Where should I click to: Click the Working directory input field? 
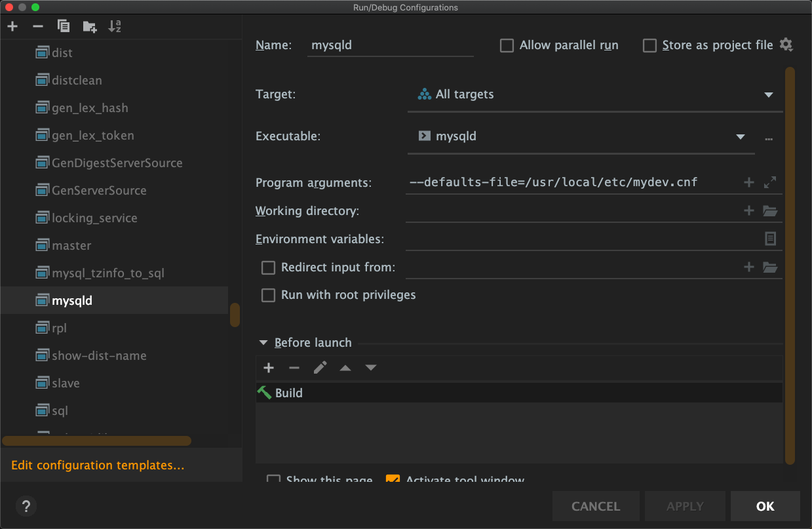click(x=573, y=211)
